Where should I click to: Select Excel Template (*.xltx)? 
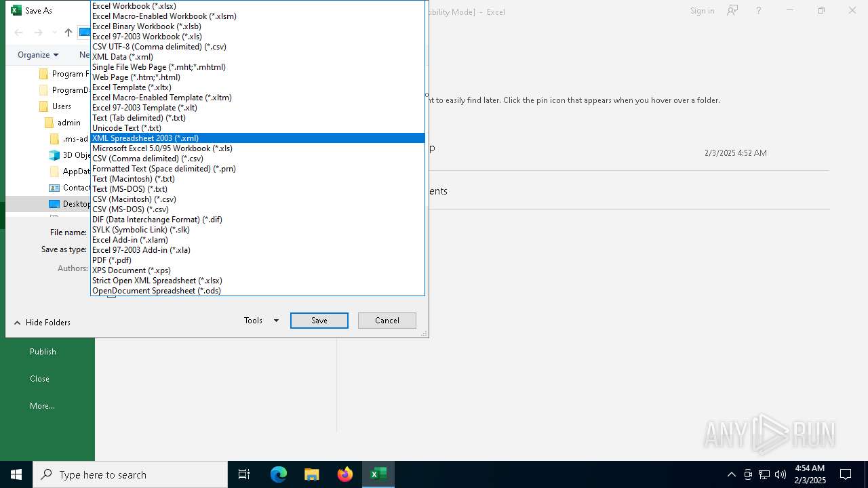tap(258, 87)
